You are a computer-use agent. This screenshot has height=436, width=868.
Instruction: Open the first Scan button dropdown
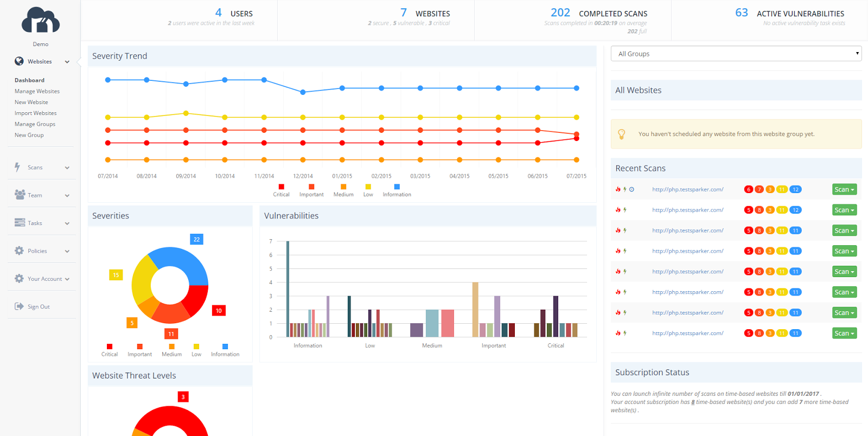(844, 189)
